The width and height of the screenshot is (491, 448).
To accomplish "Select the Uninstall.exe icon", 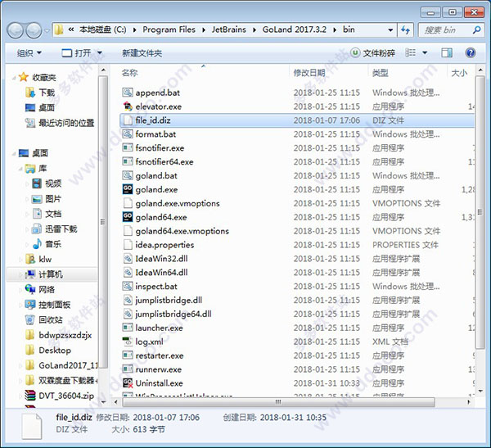I will (x=128, y=382).
